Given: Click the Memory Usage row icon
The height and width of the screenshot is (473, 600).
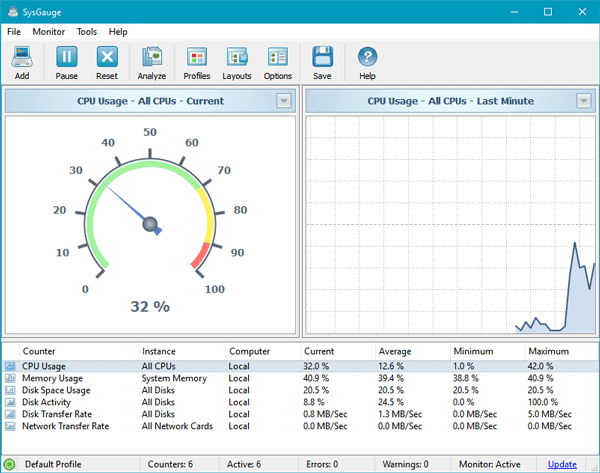Looking at the screenshot, I should 10,378.
